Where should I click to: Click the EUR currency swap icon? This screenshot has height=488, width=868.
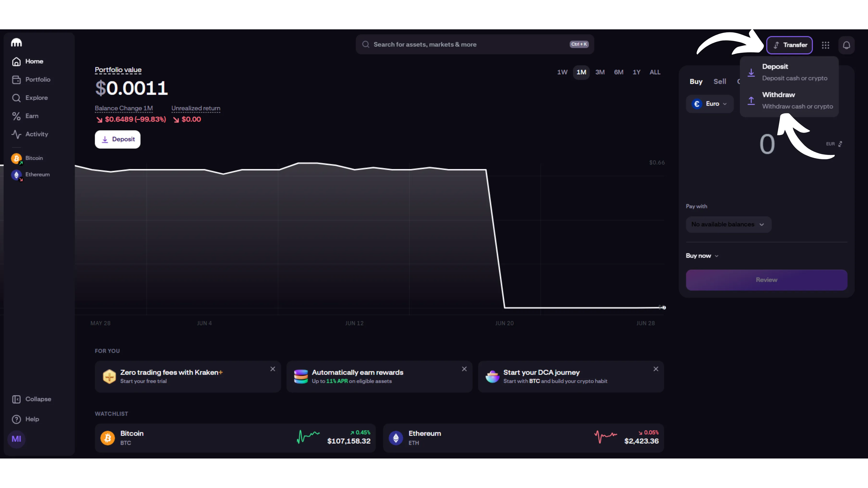(840, 144)
